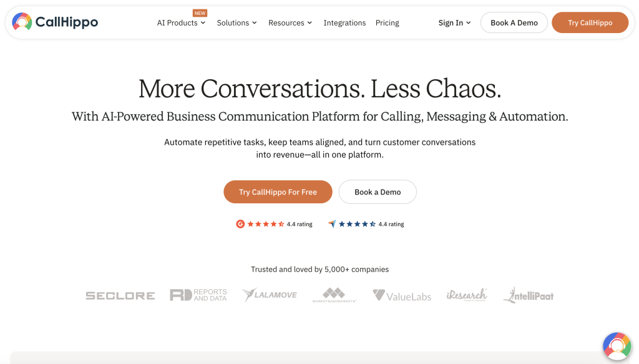
Task: Click the Reports and Data logo
Action: pyautogui.click(x=198, y=295)
